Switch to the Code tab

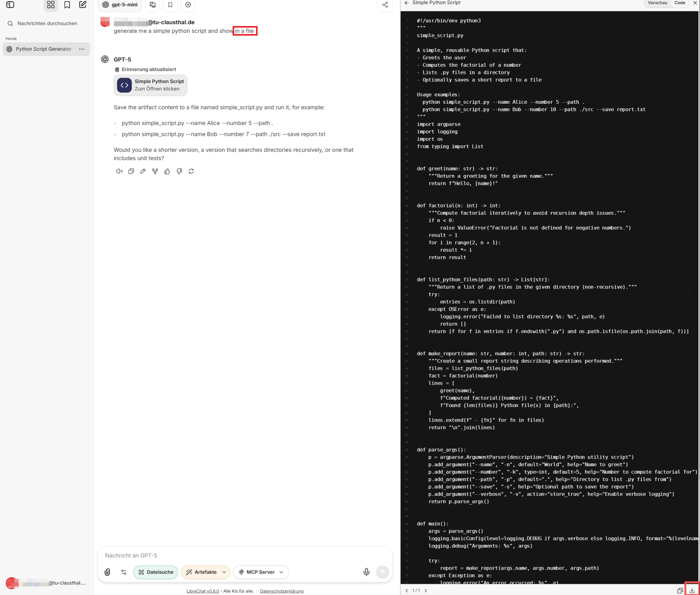click(x=679, y=3)
